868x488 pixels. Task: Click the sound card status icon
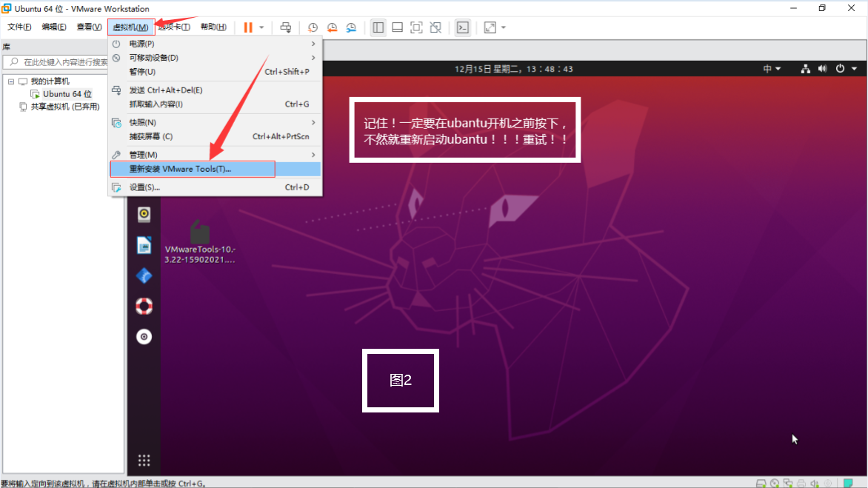(x=814, y=484)
